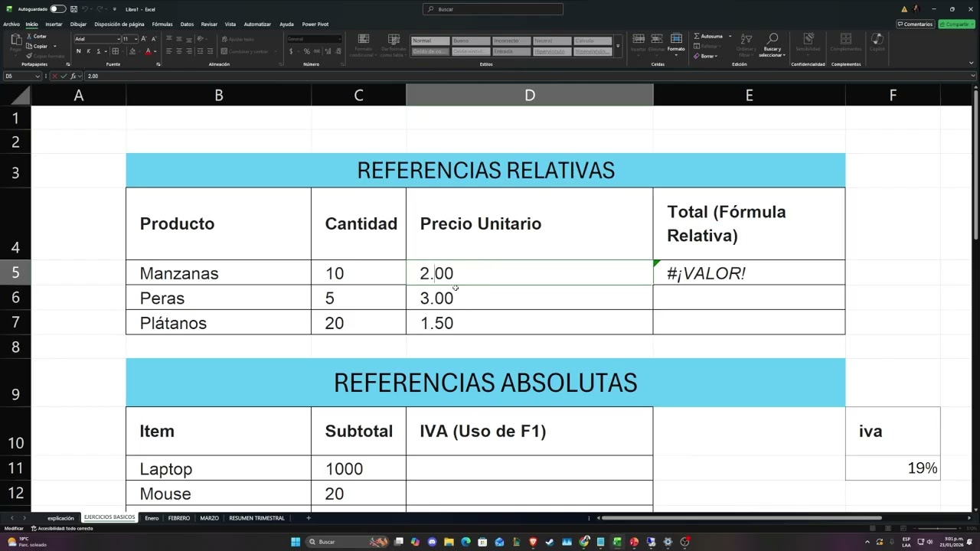
Task: Click the Borrar eraser icon
Action: 697,56
